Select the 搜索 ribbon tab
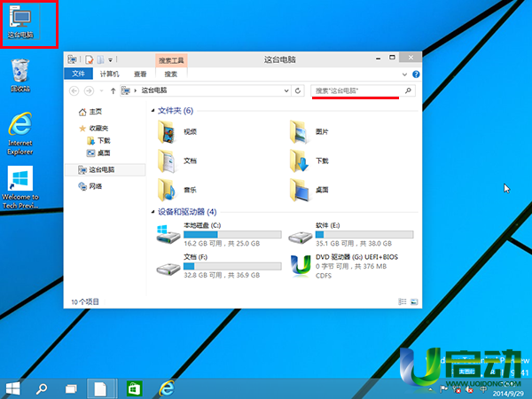Image resolution: width=532 pixels, height=399 pixels. 170,74
